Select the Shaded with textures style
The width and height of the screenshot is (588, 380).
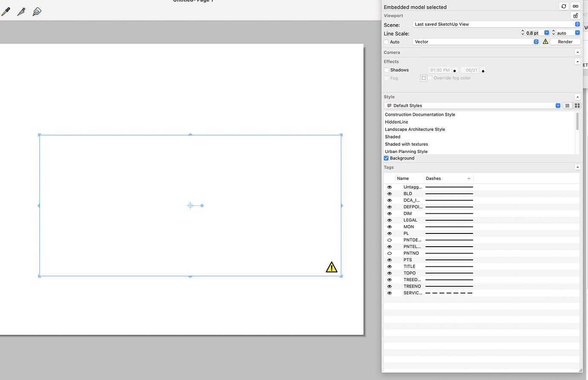(406, 144)
